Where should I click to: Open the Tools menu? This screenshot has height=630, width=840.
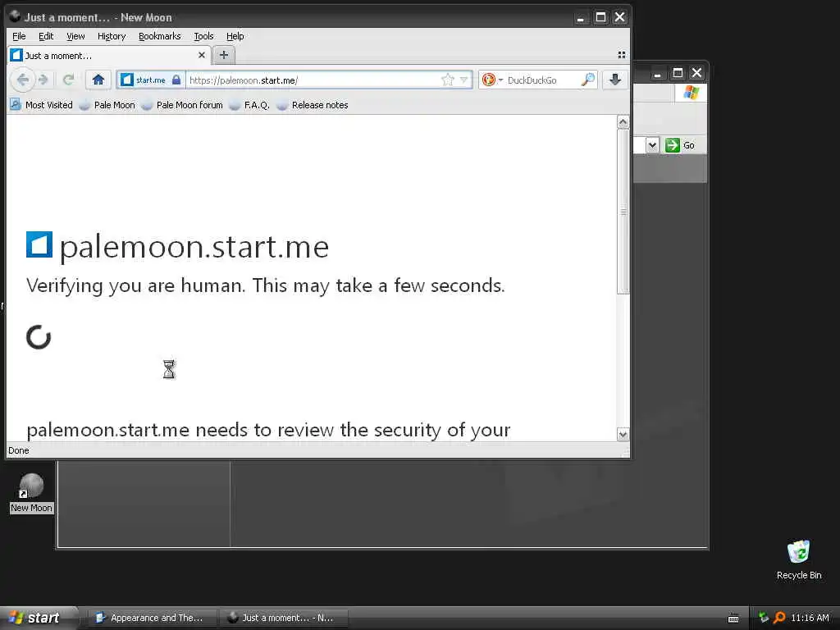[x=203, y=36]
